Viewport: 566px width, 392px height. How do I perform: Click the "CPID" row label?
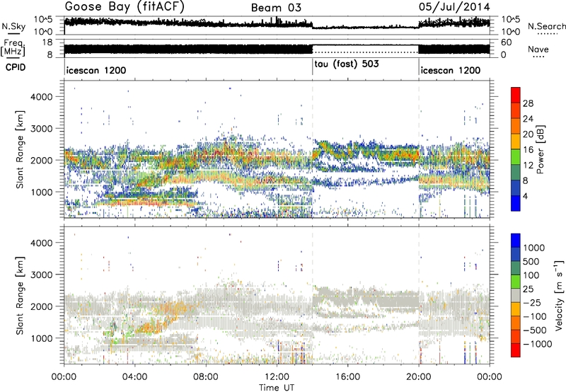[x=15, y=67]
